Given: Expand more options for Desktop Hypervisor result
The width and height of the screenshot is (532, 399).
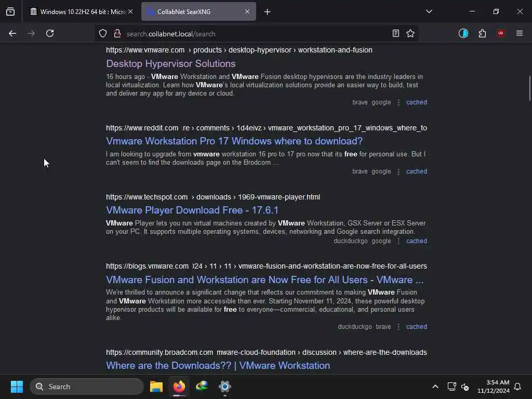Looking at the screenshot, I should [398, 102].
